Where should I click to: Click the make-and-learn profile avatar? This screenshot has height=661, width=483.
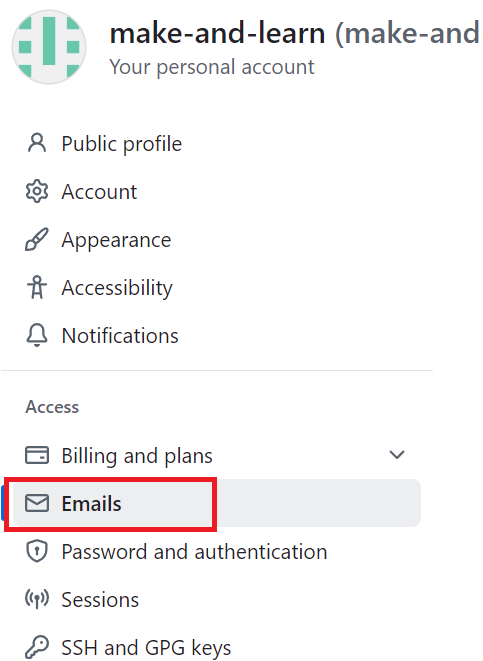coord(49,47)
